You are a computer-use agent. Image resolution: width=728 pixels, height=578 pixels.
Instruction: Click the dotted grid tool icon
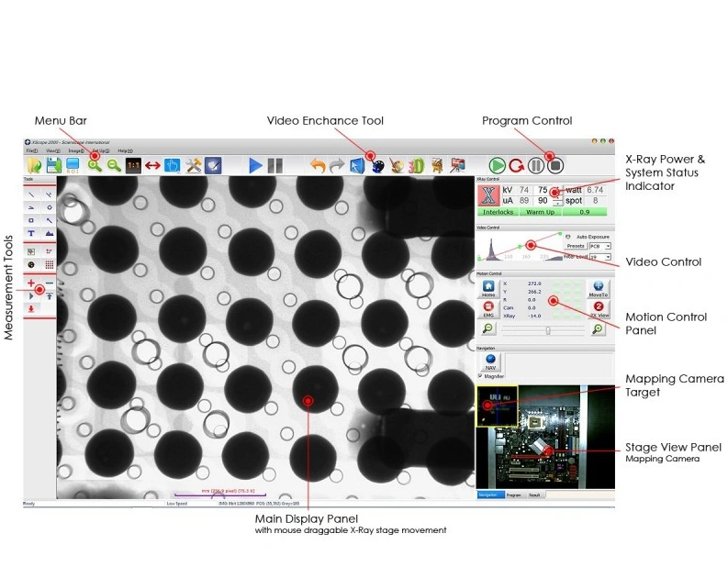(x=50, y=265)
